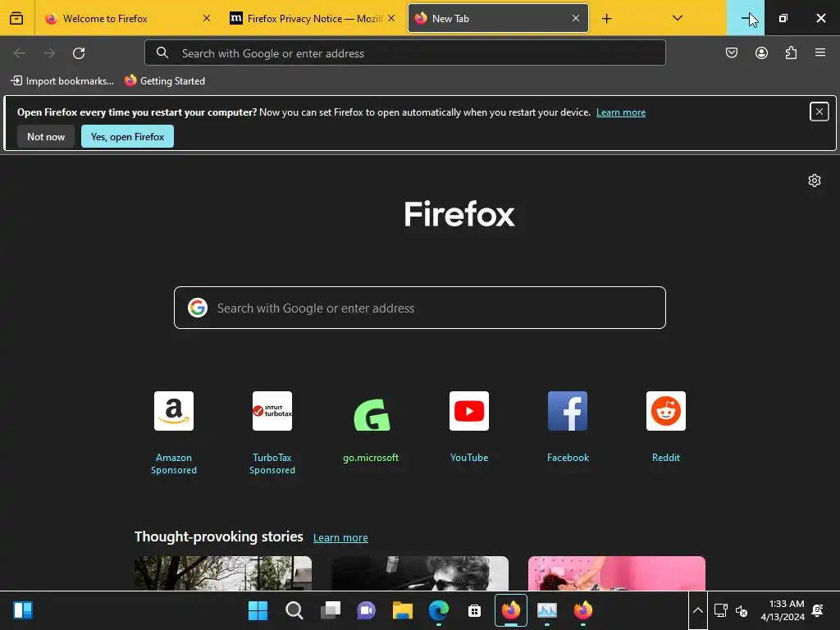
Task: Open the Facebook shortcut tile
Action: 568,427
